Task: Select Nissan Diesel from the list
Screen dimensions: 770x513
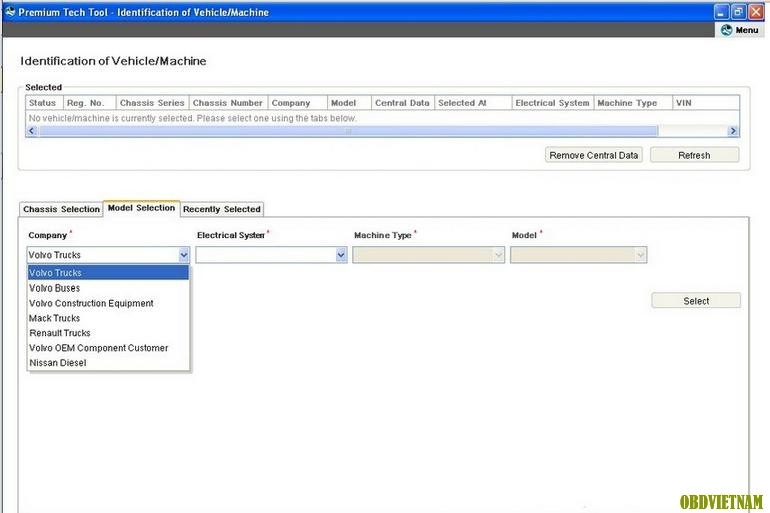Action: coord(108,363)
